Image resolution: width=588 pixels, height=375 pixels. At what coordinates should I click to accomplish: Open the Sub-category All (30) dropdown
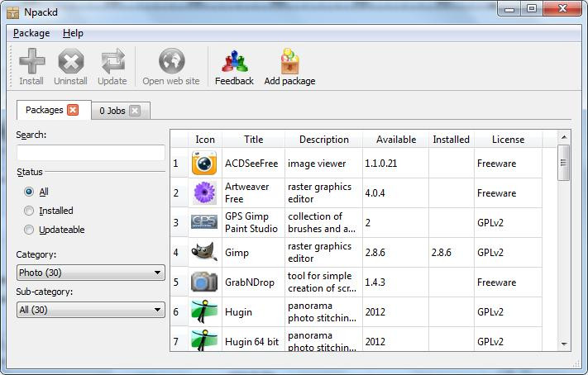coord(91,310)
